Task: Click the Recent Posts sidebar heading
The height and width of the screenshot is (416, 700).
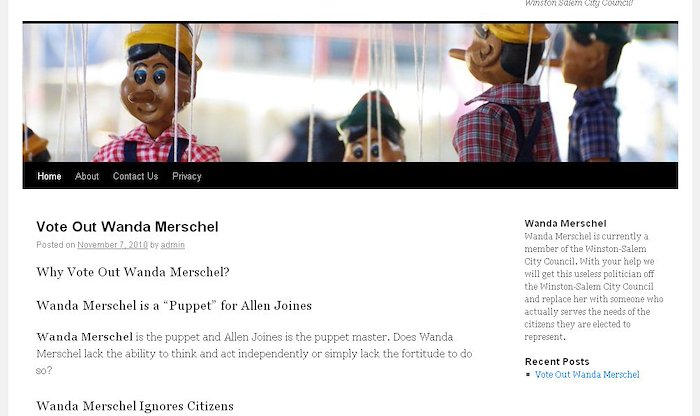Action: (557, 362)
